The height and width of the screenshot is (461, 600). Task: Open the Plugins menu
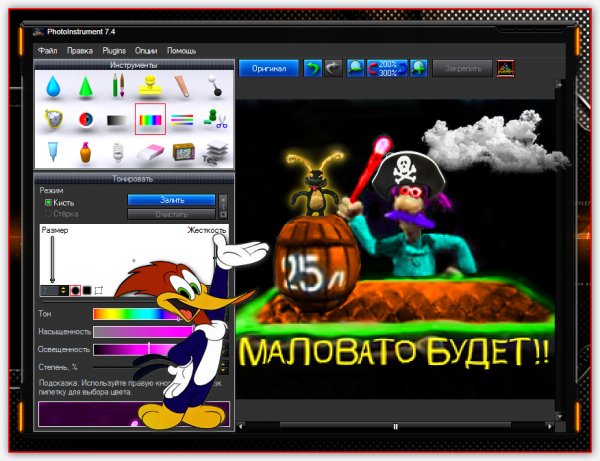click(x=114, y=50)
